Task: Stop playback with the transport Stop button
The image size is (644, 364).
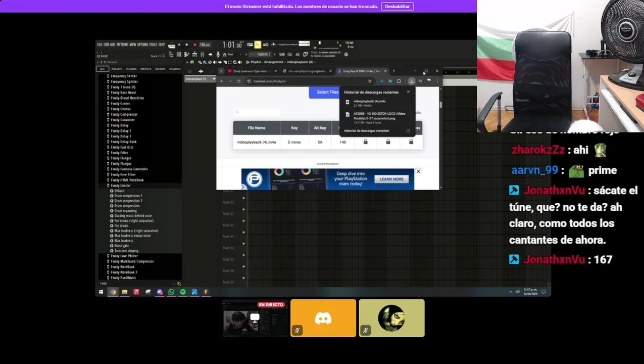Action: click(x=187, y=44)
